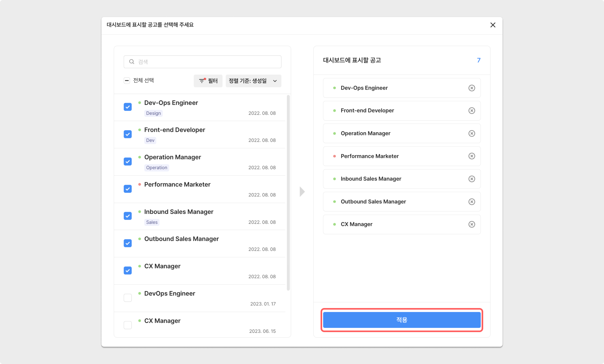Remove Dev-Ops Engineer from selected list
Image resolution: width=604 pixels, height=364 pixels.
pos(471,88)
